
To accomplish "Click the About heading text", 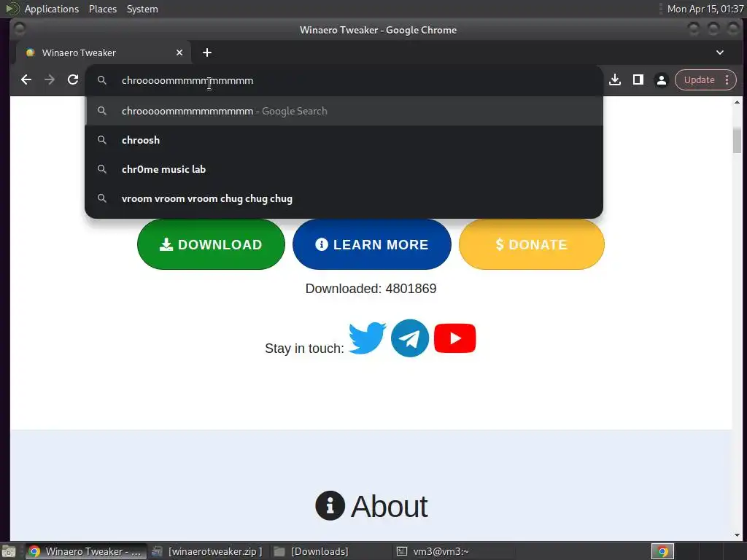I will 390,506.
